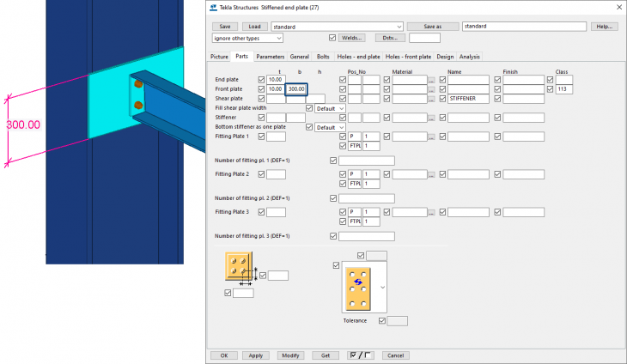The width and height of the screenshot is (627, 364).
Task: Click the Fitting Plate 2 material browse button
Action: pyautogui.click(x=431, y=174)
